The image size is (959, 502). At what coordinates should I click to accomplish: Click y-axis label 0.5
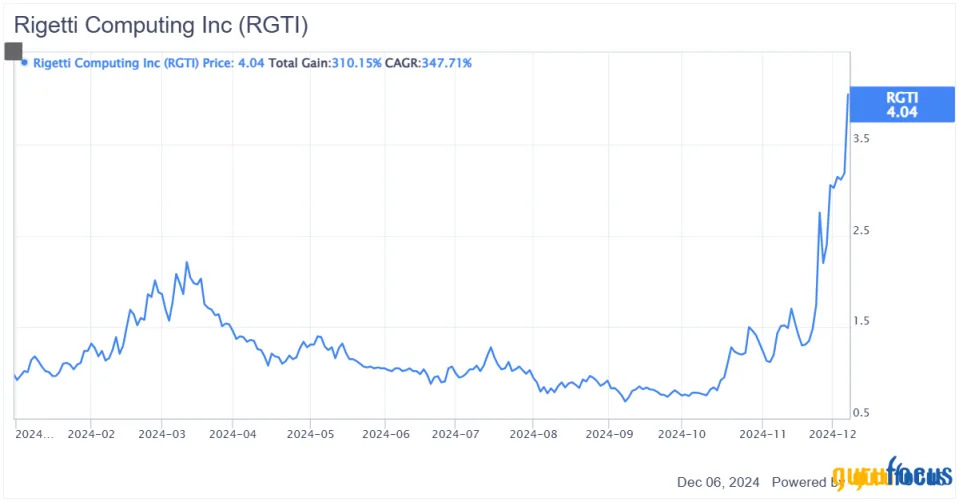pyautogui.click(x=861, y=413)
